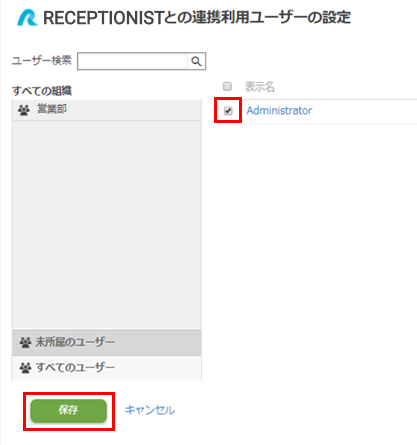417x445 pixels.
Task: Select the 営業部 organization
Action: pyautogui.click(x=107, y=110)
